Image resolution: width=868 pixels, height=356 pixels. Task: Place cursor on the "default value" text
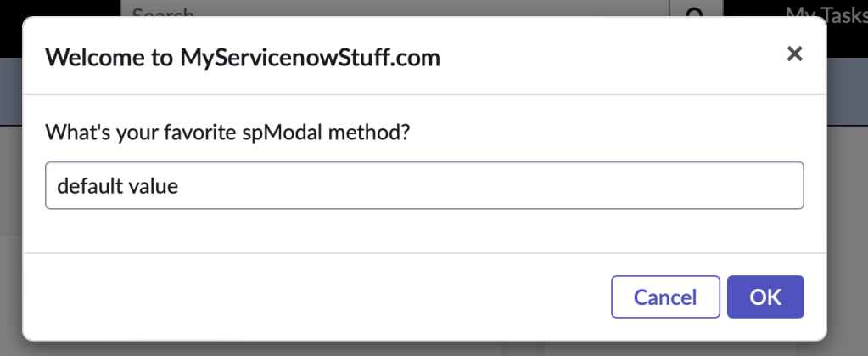(118, 186)
